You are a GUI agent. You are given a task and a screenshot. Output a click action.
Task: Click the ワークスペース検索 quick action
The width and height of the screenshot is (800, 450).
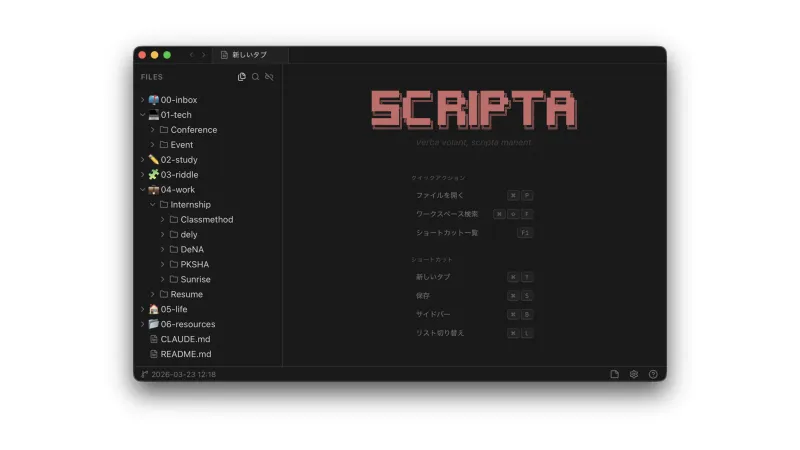click(x=473, y=214)
